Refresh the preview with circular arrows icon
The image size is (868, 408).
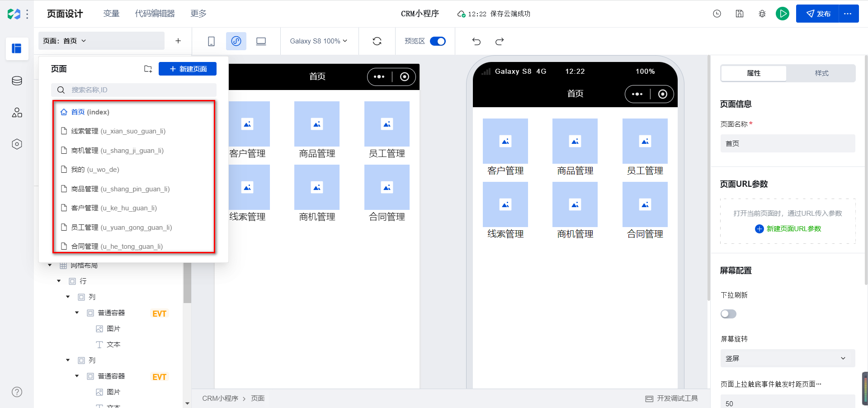(x=377, y=41)
